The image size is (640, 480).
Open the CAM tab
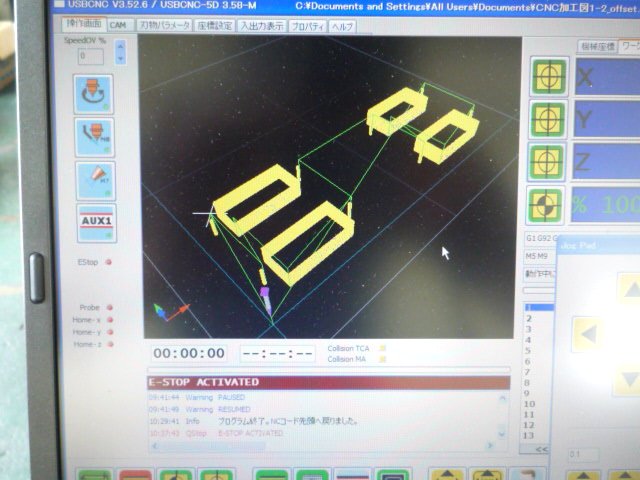118,25
